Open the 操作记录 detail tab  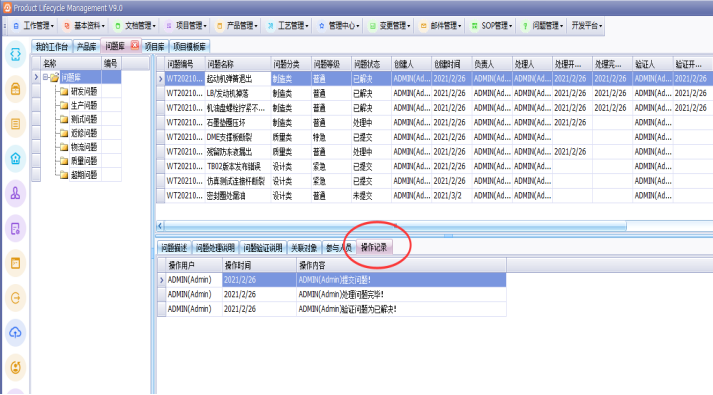click(374, 247)
